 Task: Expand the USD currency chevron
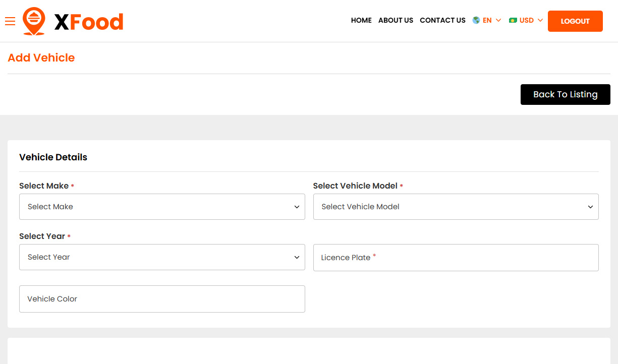[x=540, y=20]
